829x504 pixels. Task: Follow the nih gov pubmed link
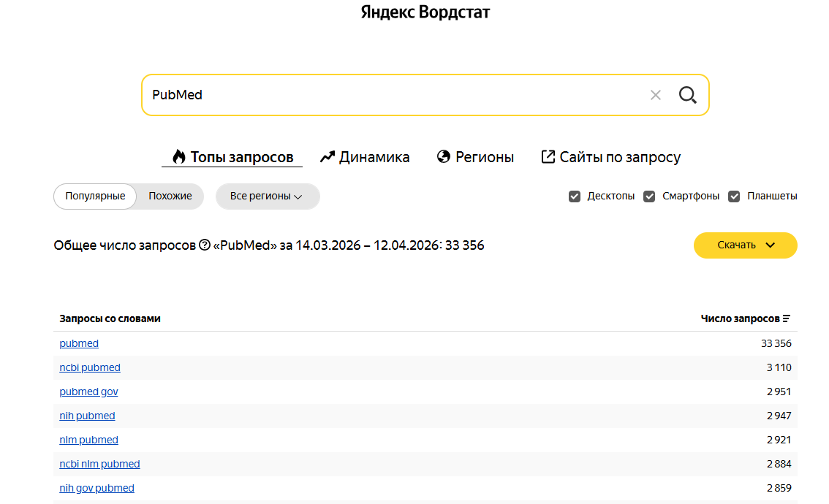pos(96,488)
